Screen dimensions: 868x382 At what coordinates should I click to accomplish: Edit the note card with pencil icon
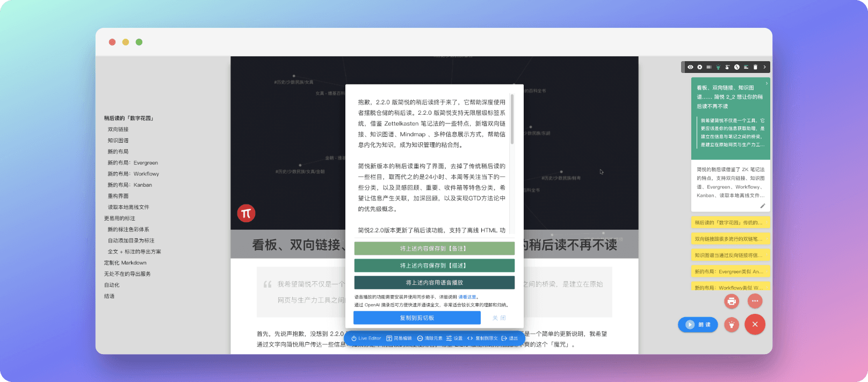tap(762, 206)
